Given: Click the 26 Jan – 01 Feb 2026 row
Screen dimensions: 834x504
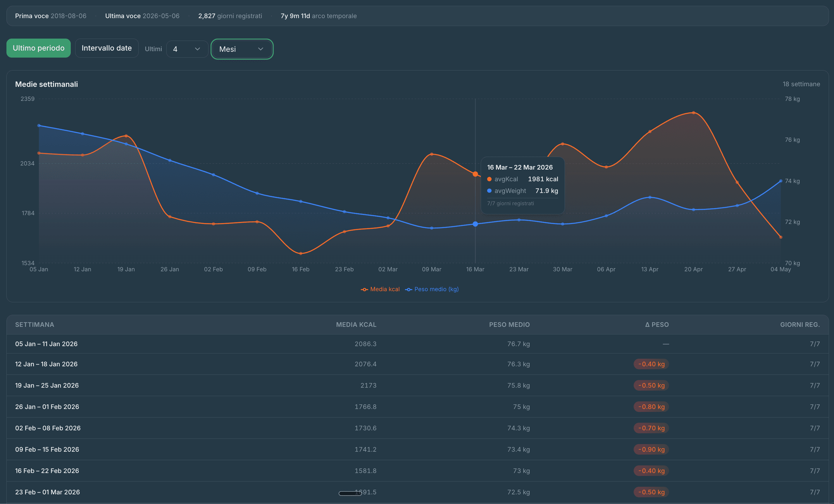Looking at the screenshot, I should 417,407.
